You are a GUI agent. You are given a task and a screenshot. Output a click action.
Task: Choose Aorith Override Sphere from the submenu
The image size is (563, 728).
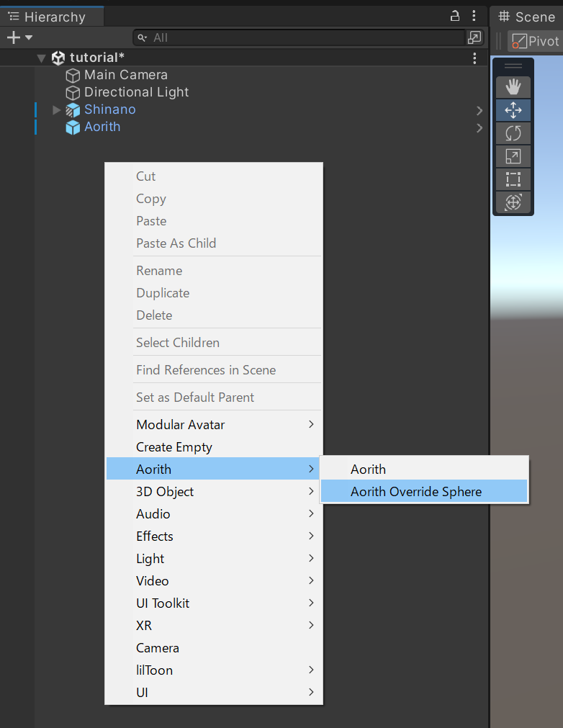tap(417, 491)
